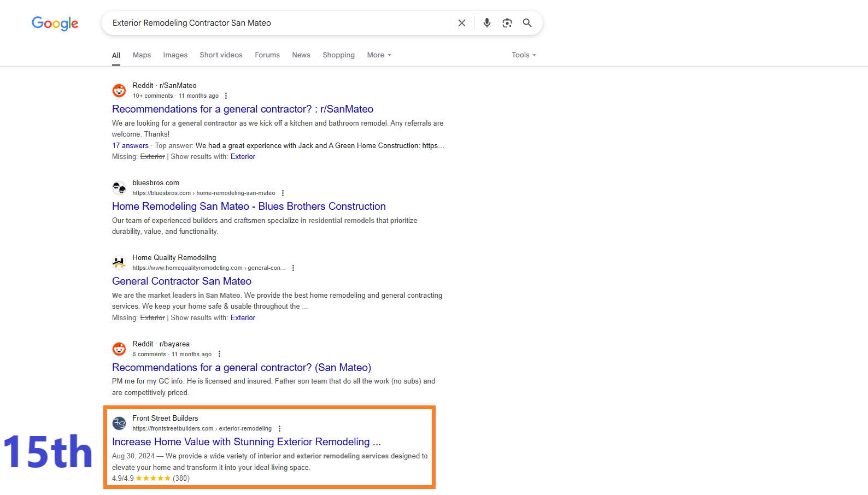This screenshot has height=495, width=868.
Task: Click the homequalityremodeling.com URL breadcrumb
Action: click(x=209, y=268)
